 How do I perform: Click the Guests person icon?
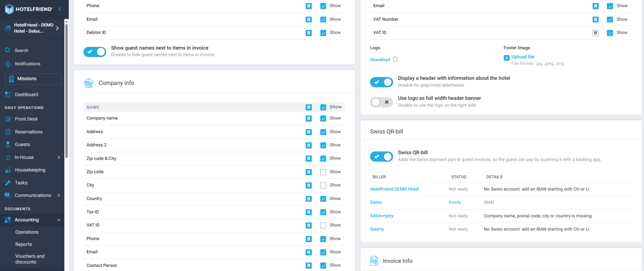click(x=8, y=145)
